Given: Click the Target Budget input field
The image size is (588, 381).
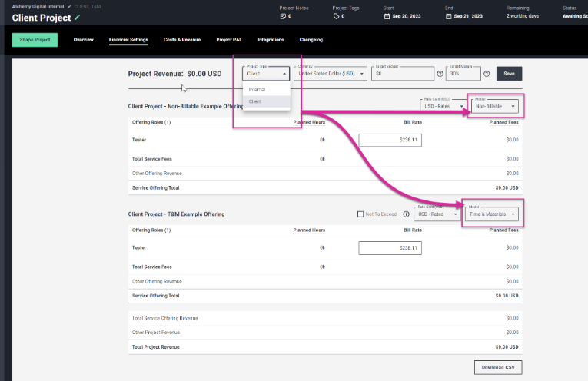Looking at the screenshot, I should click(403, 74).
